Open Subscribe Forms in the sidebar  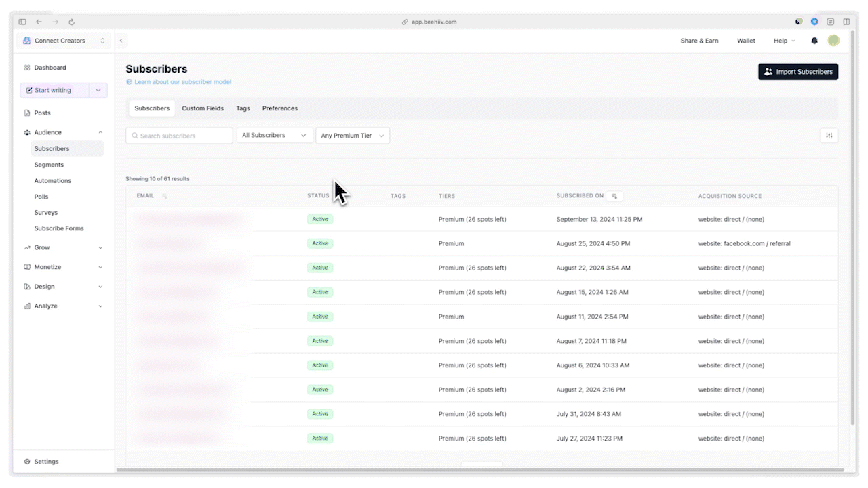click(59, 228)
